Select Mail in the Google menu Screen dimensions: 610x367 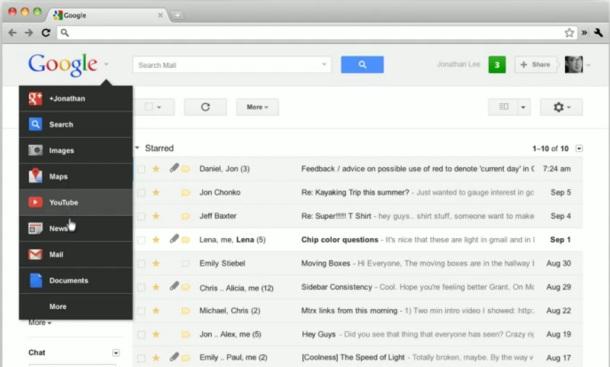76,255
